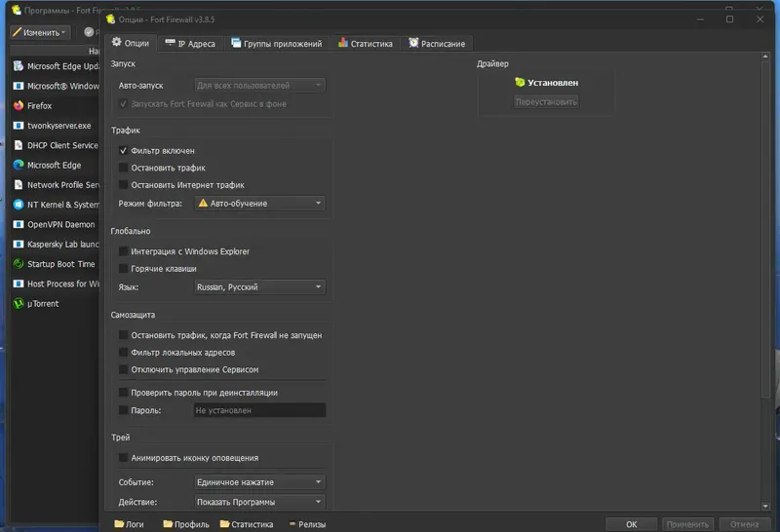Click the Microsoft Edge browser icon

click(19, 165)
